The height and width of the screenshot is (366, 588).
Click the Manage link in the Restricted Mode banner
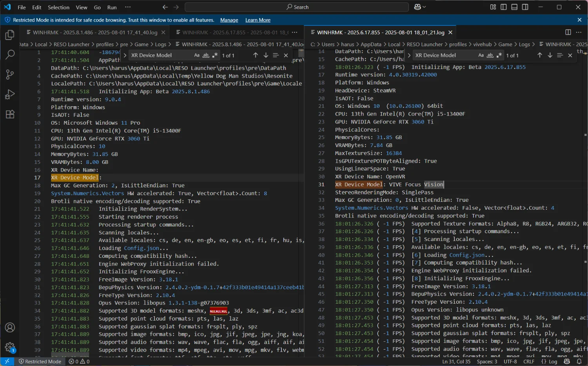pos(229,20)
